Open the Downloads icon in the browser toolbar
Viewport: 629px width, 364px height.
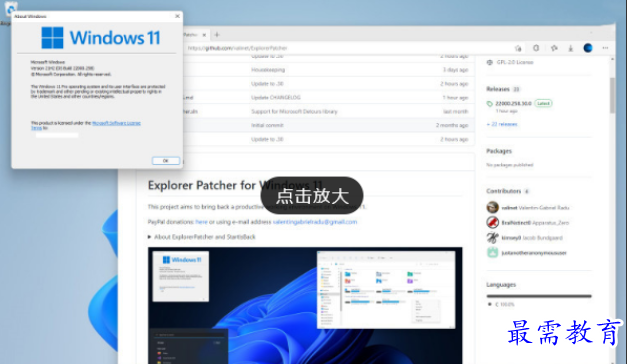pos(570,48)
